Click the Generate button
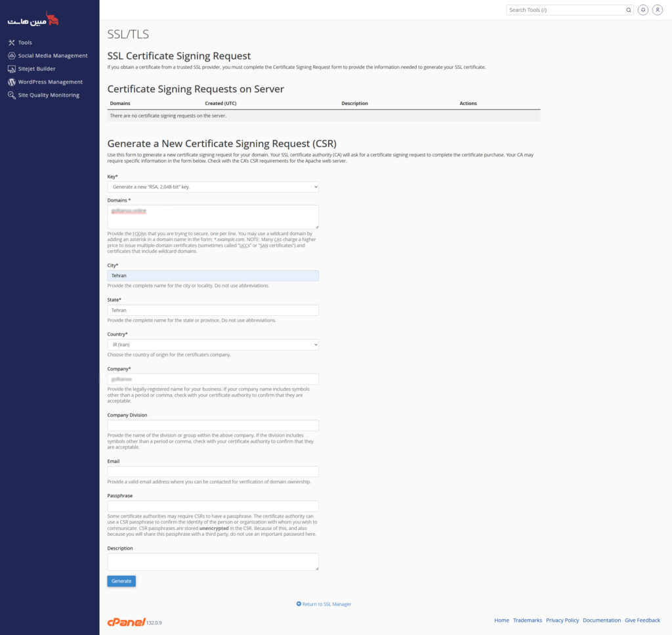The image size is (672, 635). pyautogui.click(x=121, y=581)
